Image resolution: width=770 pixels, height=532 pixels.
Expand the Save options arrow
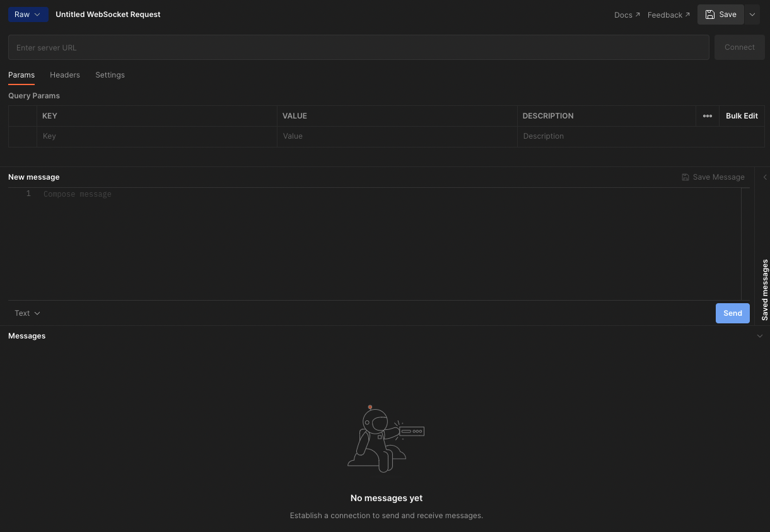(x=752, y=14)
